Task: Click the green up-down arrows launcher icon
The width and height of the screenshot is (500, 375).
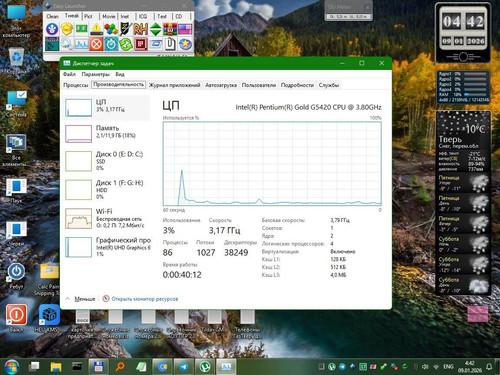Action: [x=155, y=30]
